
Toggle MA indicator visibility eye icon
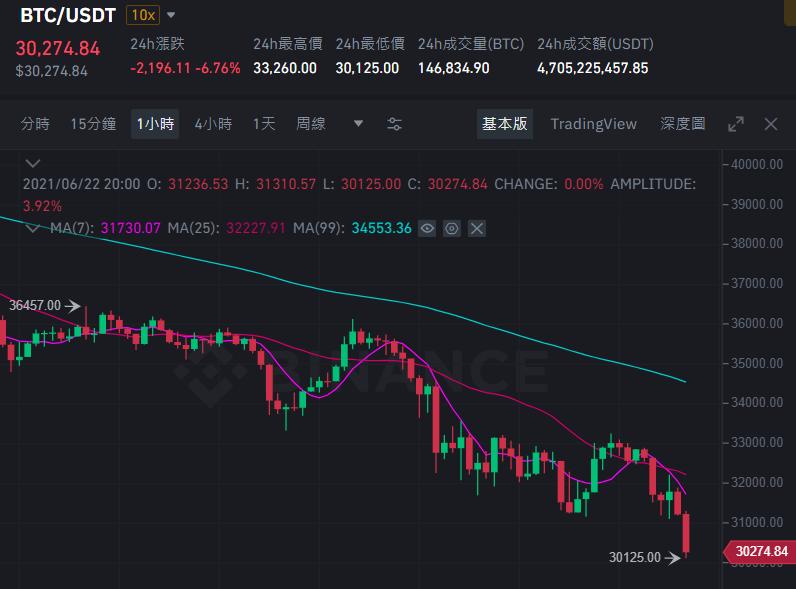point(427,228)
